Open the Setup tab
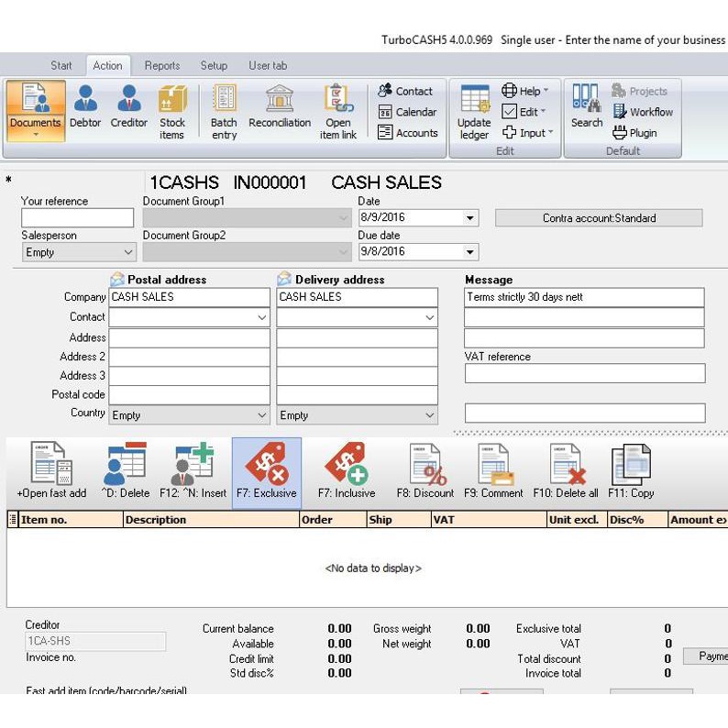The height and width of the screenshot is (728, 728). point(214,66)
